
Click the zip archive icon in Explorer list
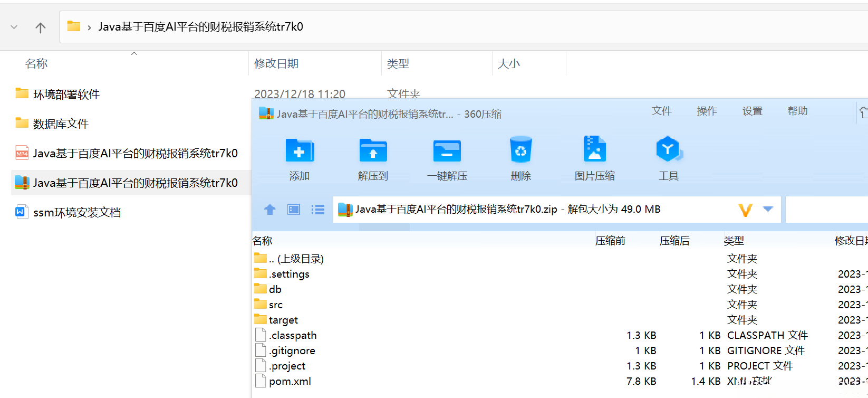(22, 182)
